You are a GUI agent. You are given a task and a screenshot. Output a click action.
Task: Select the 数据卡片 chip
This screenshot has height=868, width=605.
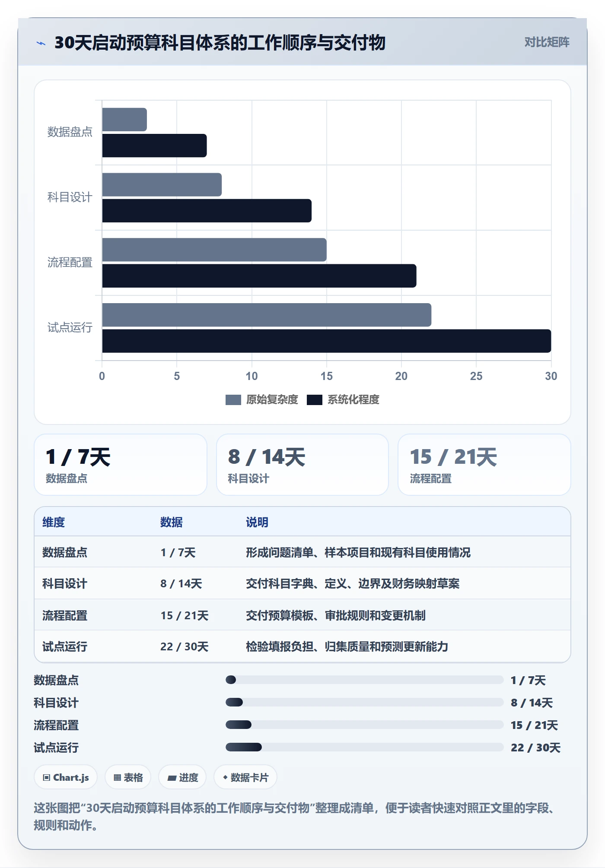(x=245, y=777)
